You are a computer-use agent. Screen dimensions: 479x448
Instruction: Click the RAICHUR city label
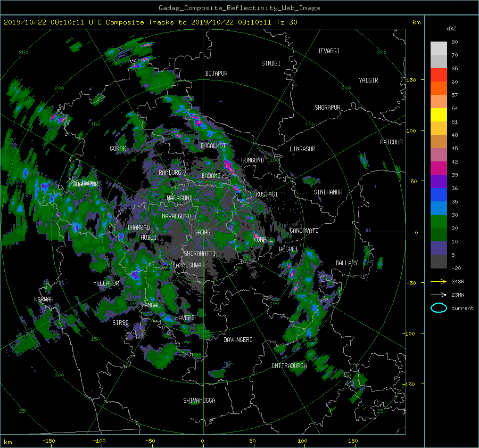pyautogui.click(x=391, y=142)
